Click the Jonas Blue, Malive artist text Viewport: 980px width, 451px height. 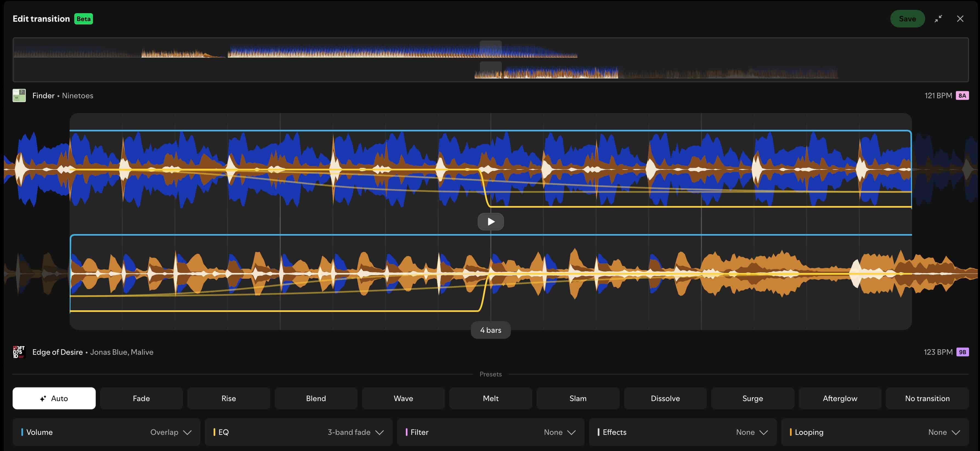122,352
